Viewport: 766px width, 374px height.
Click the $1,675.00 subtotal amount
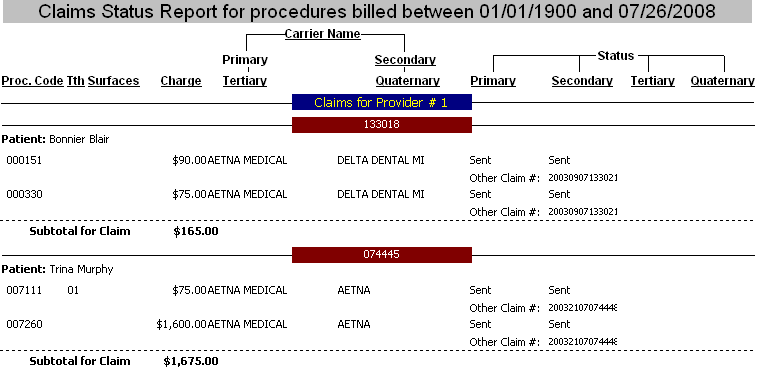191,362
